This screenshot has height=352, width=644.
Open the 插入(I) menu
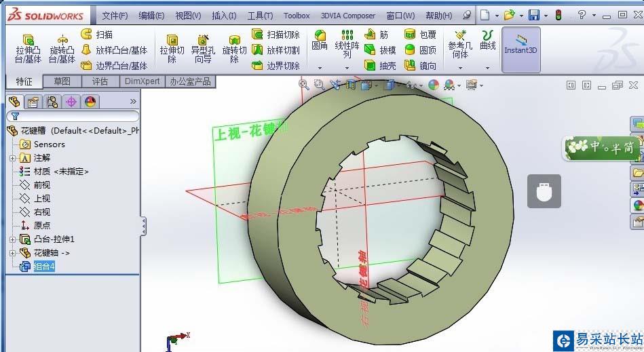tap(224, 16)
